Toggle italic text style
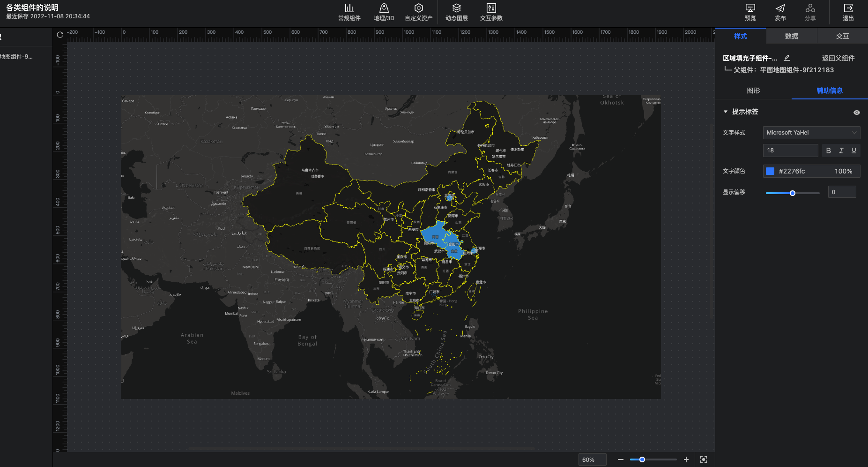868x467 pixels. (841, 151)
